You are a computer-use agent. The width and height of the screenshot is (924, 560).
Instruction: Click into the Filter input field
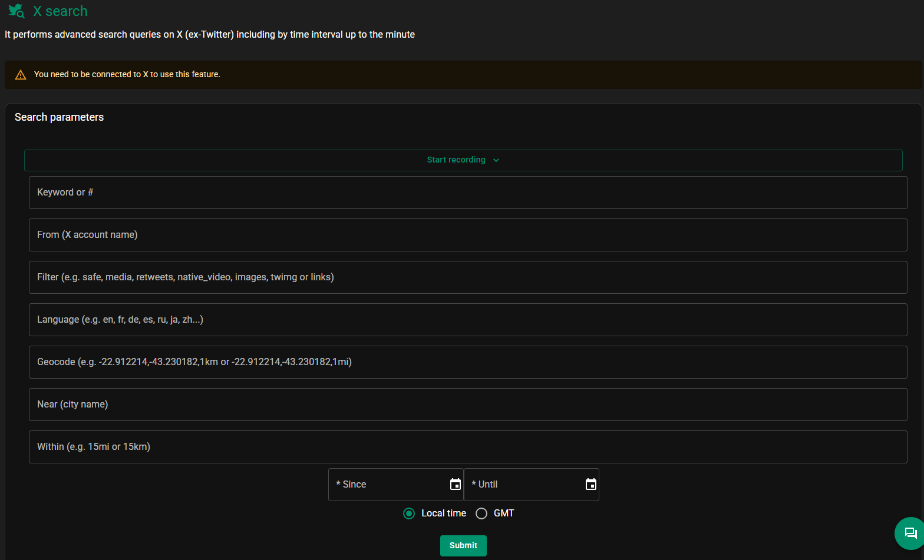467,277
